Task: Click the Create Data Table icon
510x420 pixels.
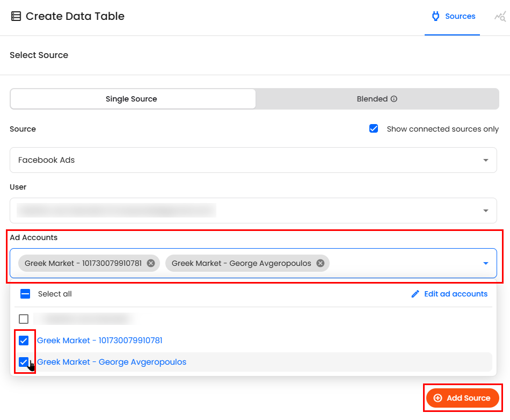Action: tap(16, 17)
